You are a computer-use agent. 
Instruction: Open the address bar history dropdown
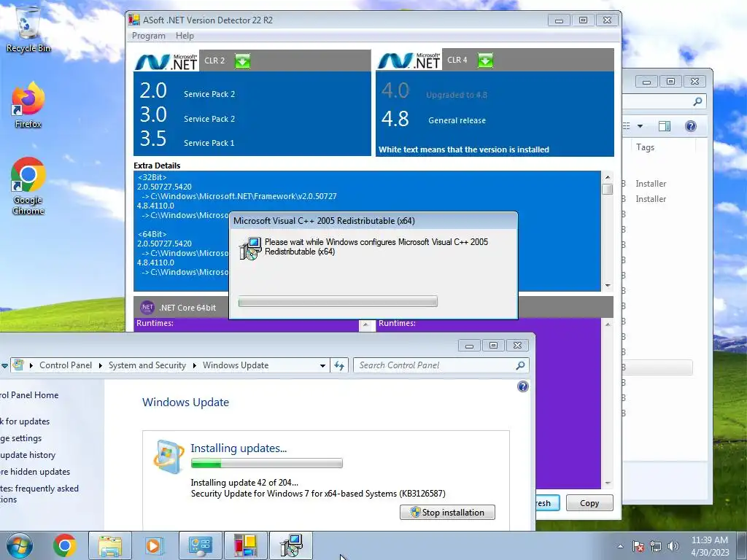322,366
